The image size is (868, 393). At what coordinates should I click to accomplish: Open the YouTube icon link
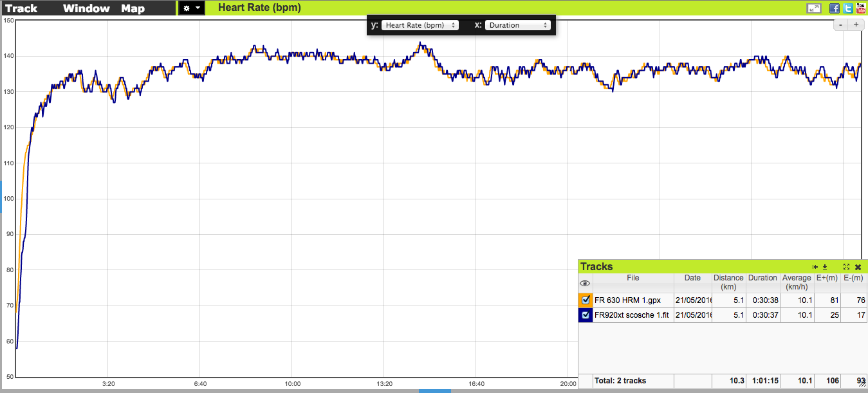point(861,8)
